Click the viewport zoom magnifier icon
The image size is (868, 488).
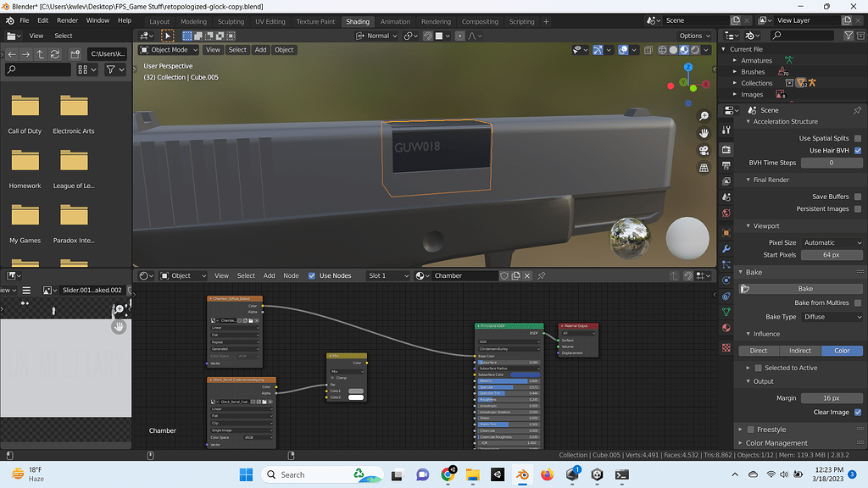tap(704, 115)
